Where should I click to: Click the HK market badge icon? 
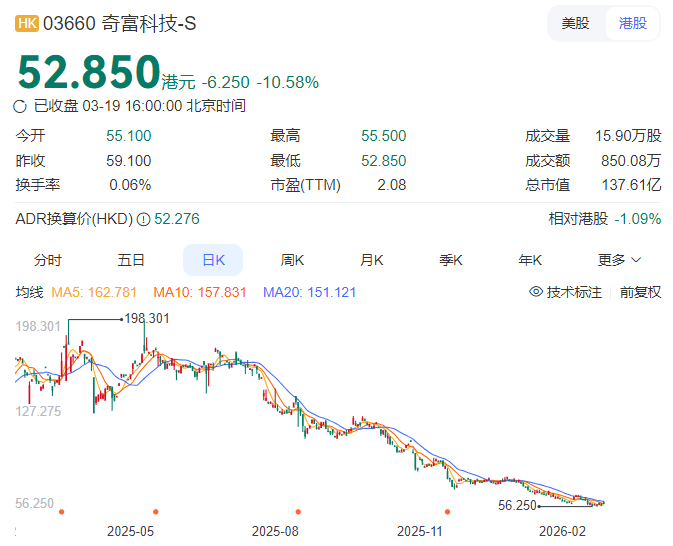(27, 24)
